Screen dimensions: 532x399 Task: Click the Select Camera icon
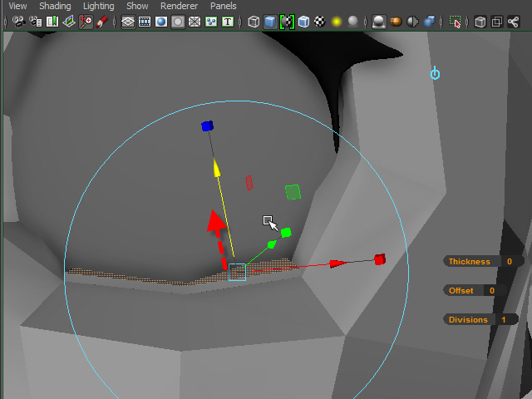[x=18, y=22]
